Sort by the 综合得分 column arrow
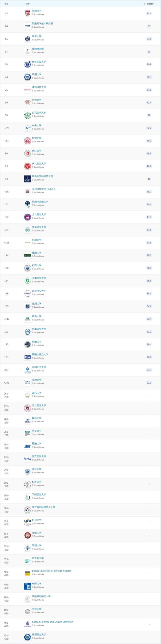Image resolution: width=161 pixels, height=644 pixels. coord(144,4)
